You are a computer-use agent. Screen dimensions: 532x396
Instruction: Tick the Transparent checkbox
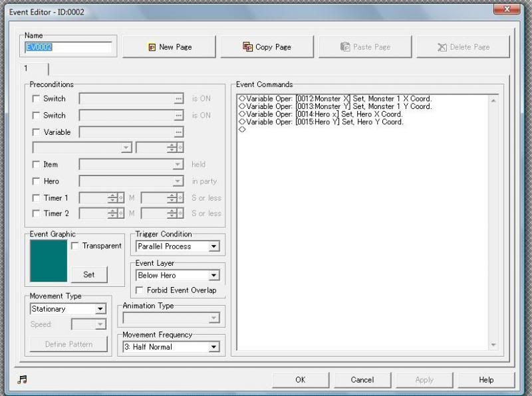tap(74, 246)
